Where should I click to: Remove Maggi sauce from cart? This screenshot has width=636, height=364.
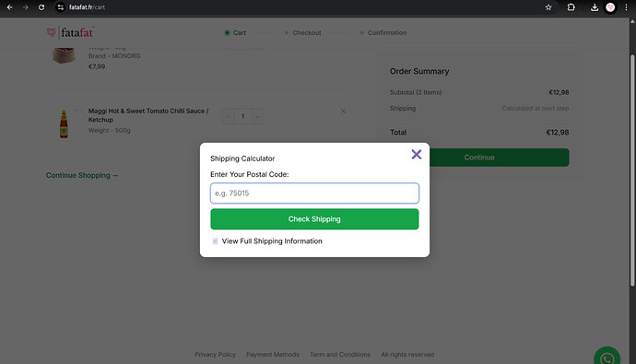[343, 112]
